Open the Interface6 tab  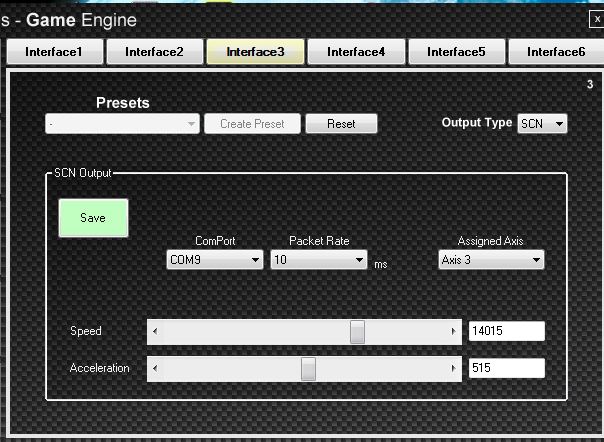coord(556,52)
